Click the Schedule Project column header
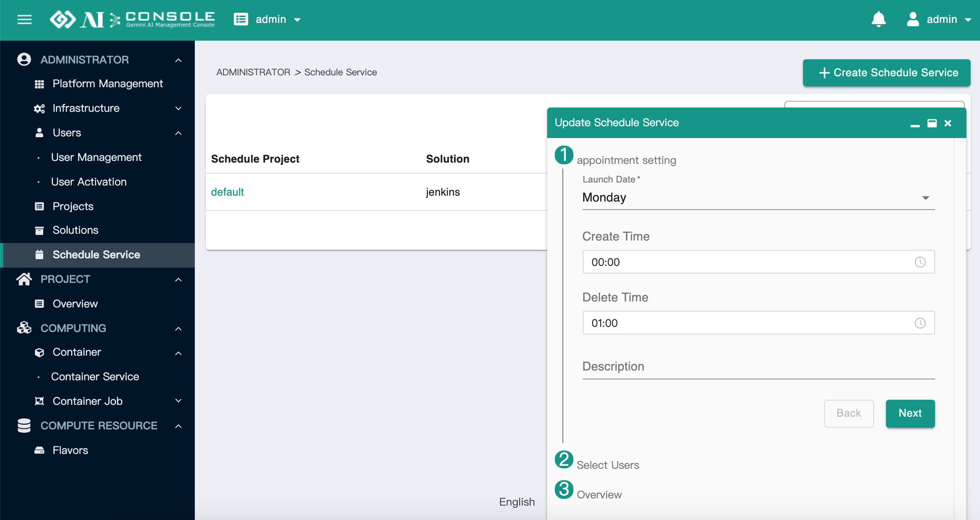Image resolution: width=980 pixels, height=520 pixels. point(255,159)
